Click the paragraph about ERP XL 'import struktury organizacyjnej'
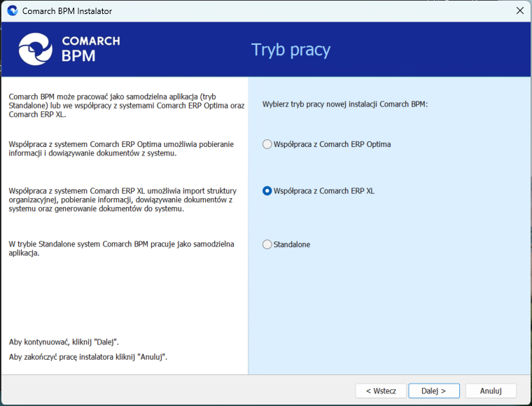 click(x=122, y=199)
